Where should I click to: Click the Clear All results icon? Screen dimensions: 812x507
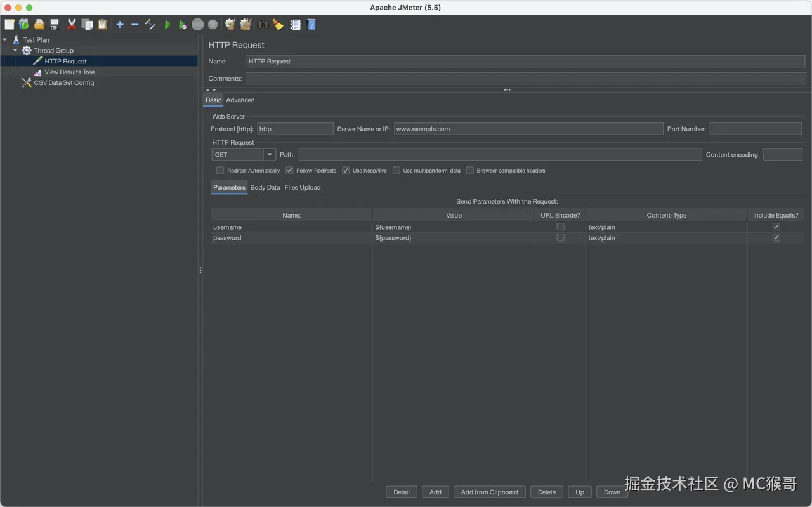(x=246, y=25)
